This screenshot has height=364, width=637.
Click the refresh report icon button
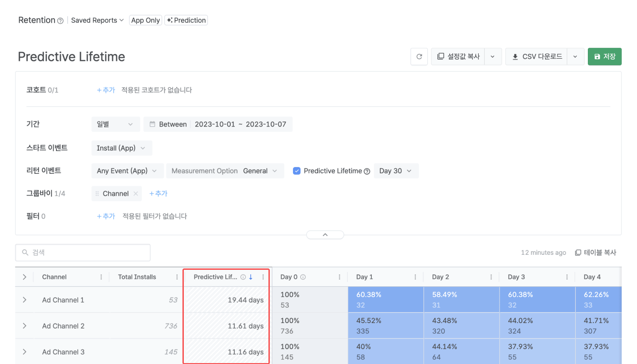coord(419,57)
